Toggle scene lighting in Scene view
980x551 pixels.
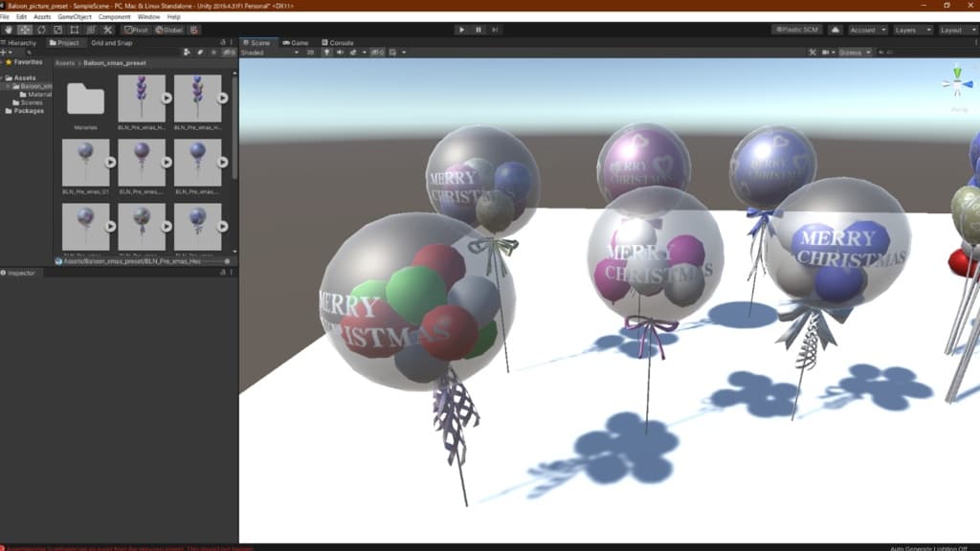click(326, 52)
